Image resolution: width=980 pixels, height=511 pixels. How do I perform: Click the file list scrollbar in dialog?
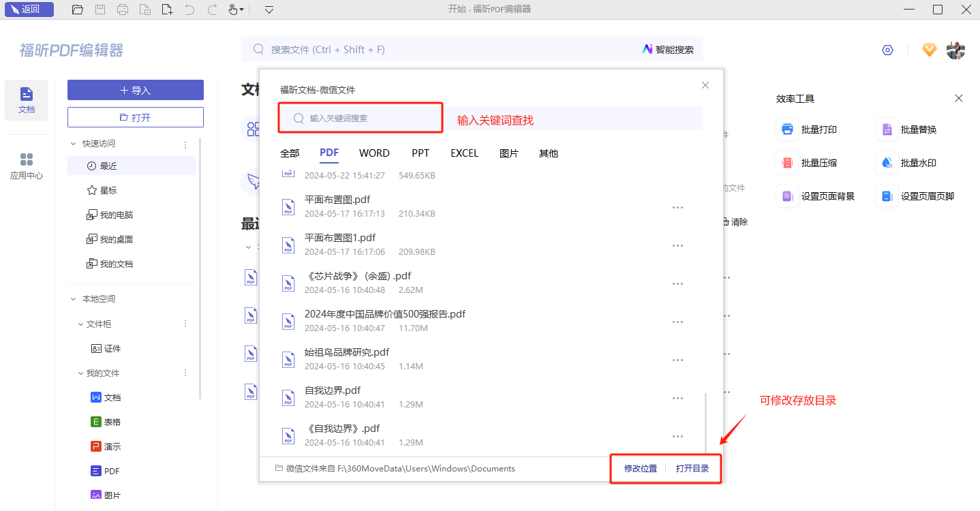coord(705,422)
